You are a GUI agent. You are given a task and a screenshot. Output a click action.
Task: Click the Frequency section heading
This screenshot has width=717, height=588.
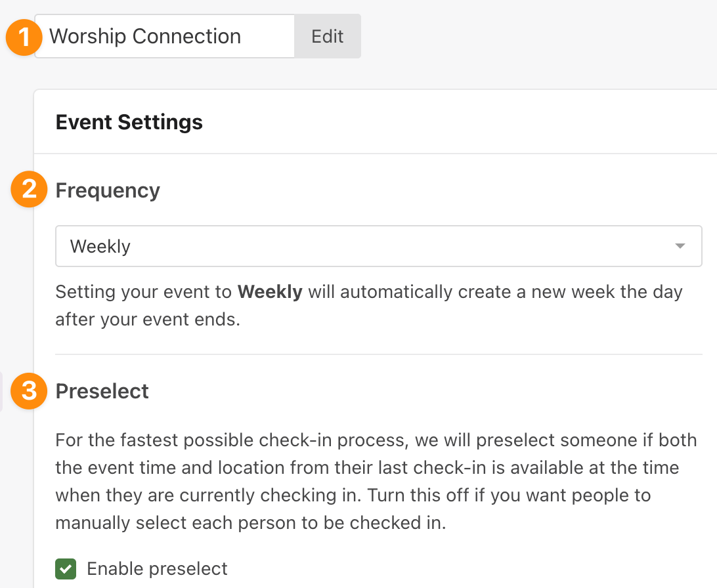tap(108, 190)
